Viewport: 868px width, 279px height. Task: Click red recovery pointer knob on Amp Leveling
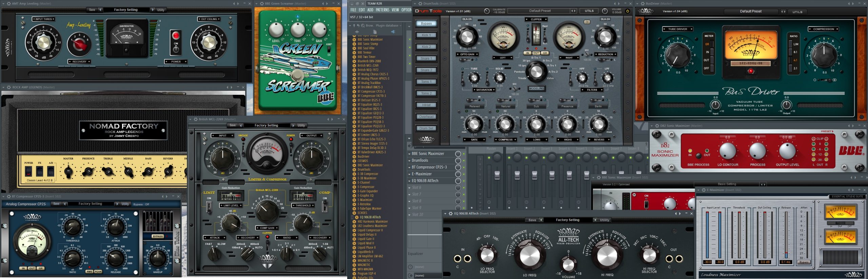coord(79,44)
